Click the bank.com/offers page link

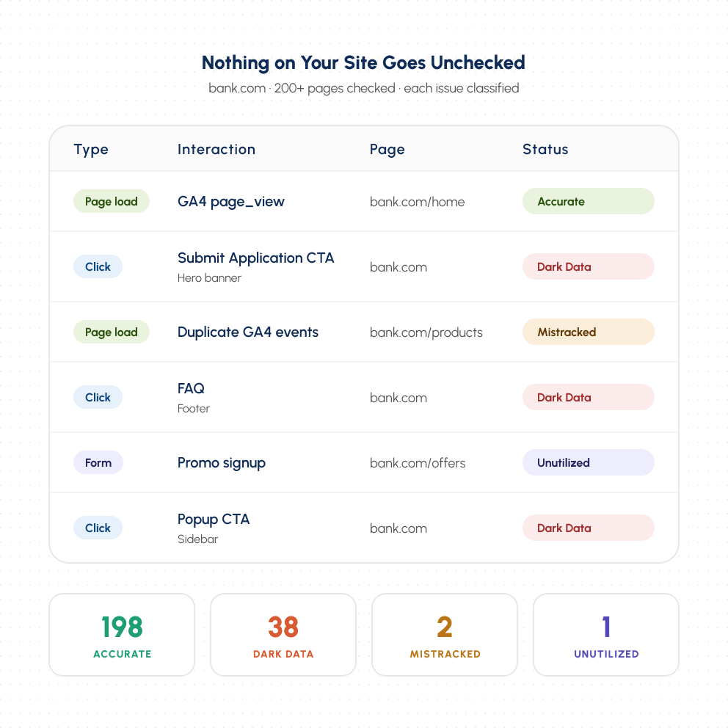pos(418,463)
